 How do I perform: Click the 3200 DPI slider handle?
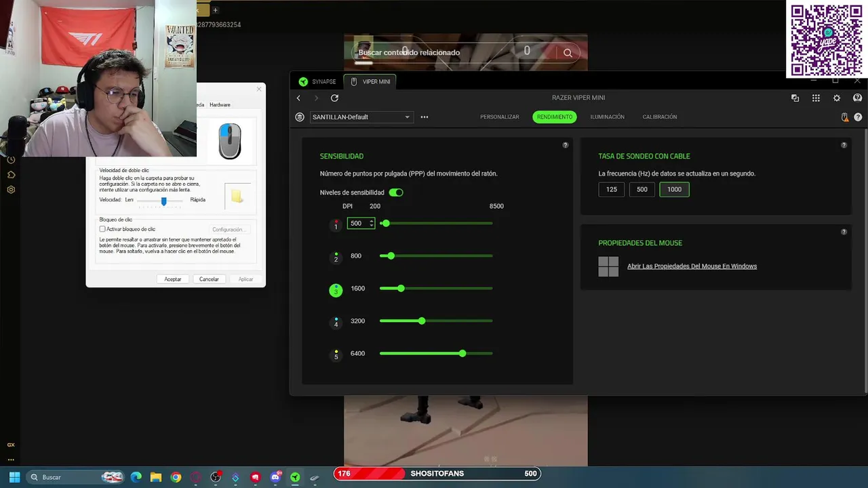(x=422, y=321)
